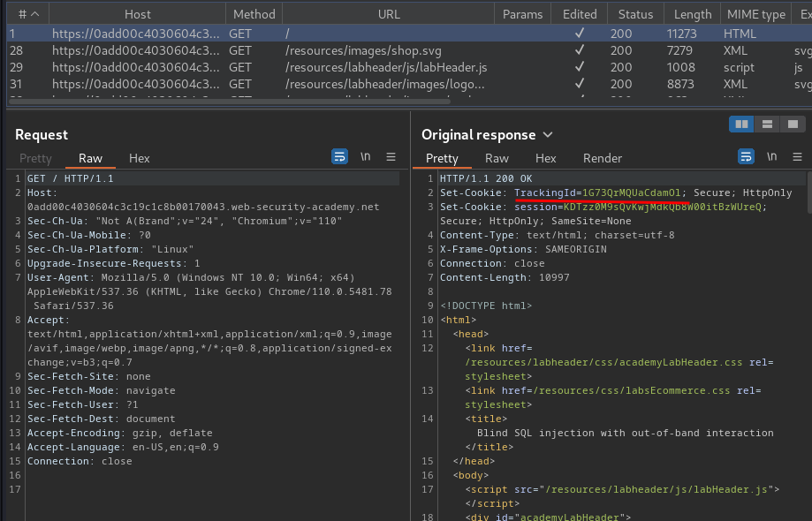The width and height of the screenshot is (812, 521).
Task: Click the horizontal scrollbar under history table
Action: (230, 102)
